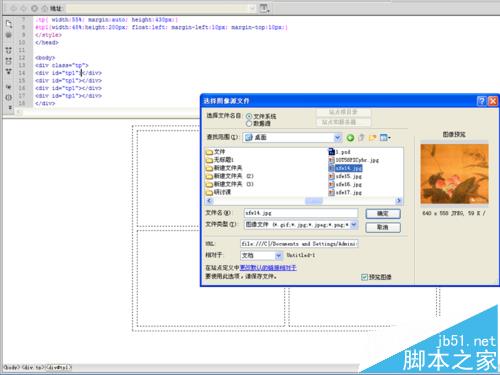Image resolution: width=500 pixels, height=375 pixels.
Task: Click the Live view options icon after address bar
Action: click(x=264, y=8)
